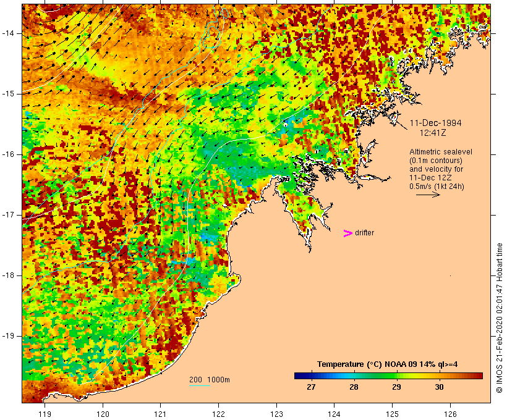This screenshot has width=507, height=420.
Task: Click the 30 tick label under the color bar
Action: coord(439,387)
